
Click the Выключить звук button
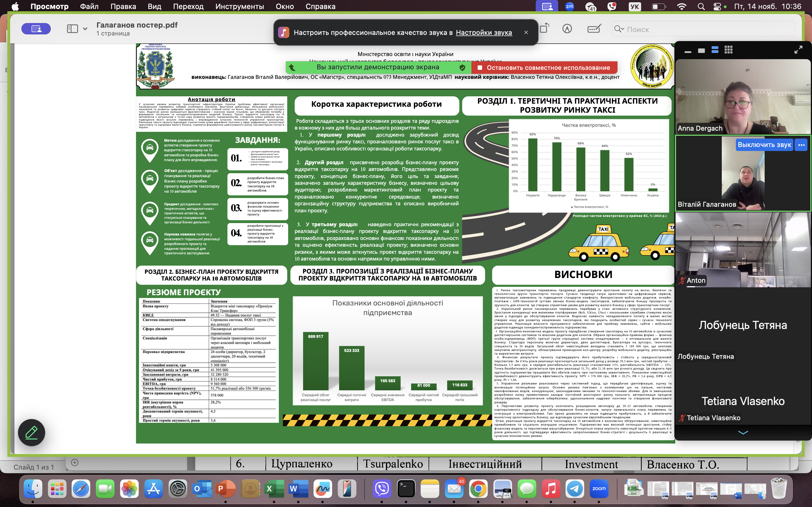click(x=764, y=145)
